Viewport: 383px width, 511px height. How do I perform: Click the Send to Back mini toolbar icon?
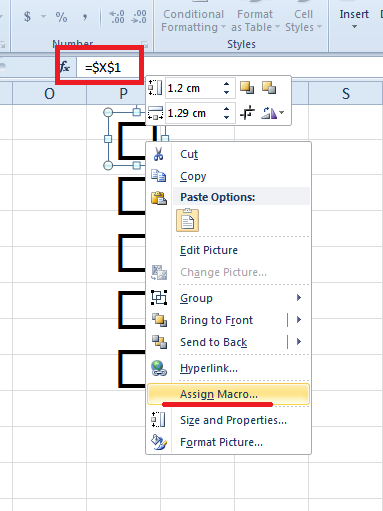coord(269,88)
